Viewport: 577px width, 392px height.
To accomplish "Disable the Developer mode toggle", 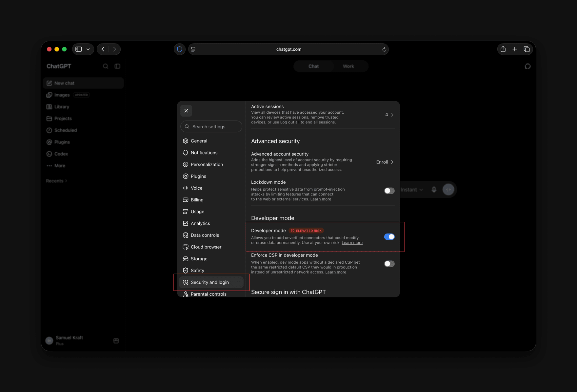I will (389, 237).
